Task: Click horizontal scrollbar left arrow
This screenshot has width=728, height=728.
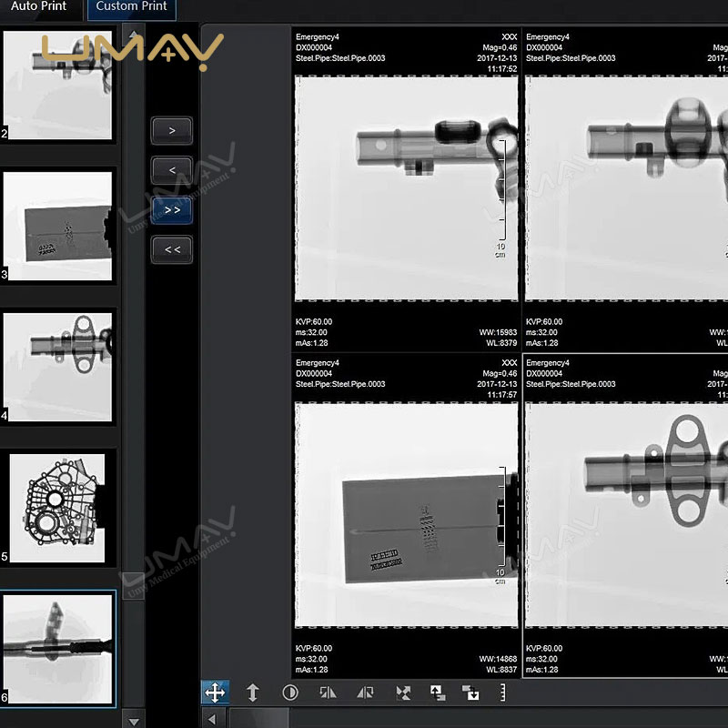Action: coord(213,719)
